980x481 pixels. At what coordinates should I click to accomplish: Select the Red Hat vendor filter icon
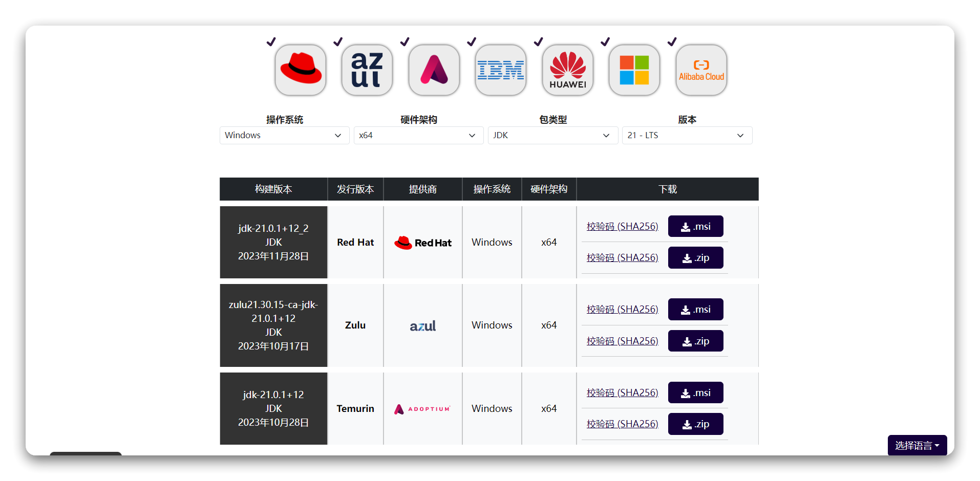pyautogui.click(x=300, y=70)
